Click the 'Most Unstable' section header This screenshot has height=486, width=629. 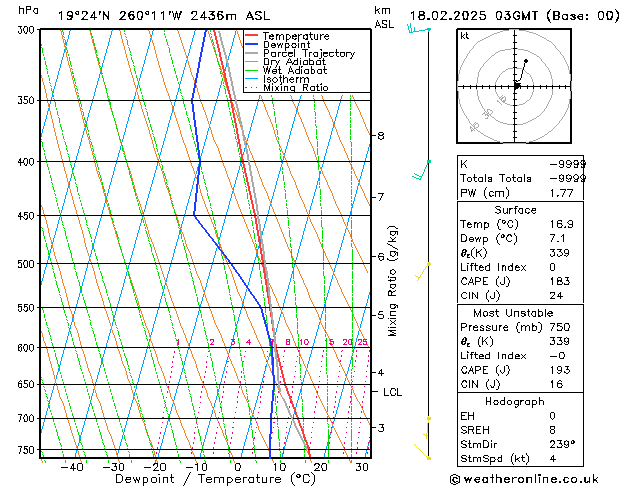click(513, 313)
